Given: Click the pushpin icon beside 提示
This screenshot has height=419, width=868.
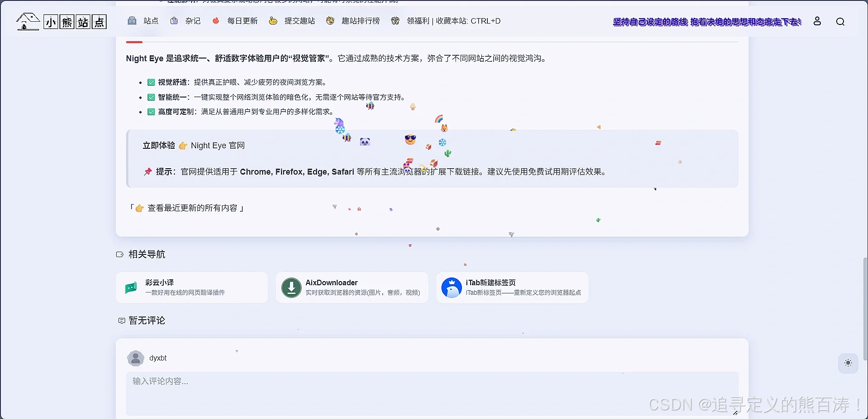Looking at the screenshot, I should (147, 172).
